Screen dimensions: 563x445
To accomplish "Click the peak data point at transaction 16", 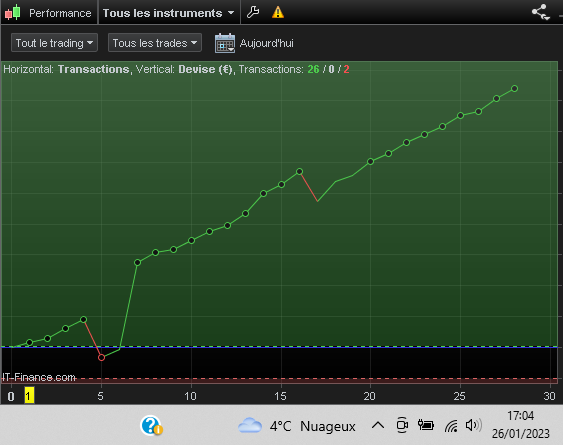I will [x=299, y=171].
